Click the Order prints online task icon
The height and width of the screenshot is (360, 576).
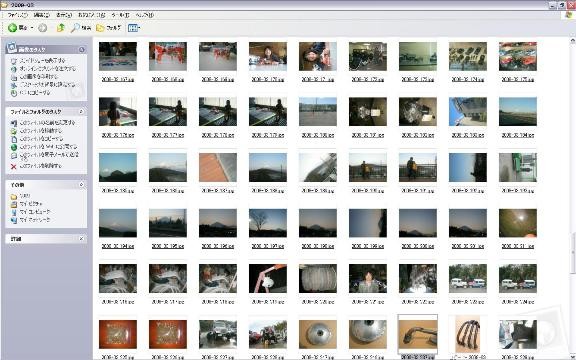(x=14, y=69)
